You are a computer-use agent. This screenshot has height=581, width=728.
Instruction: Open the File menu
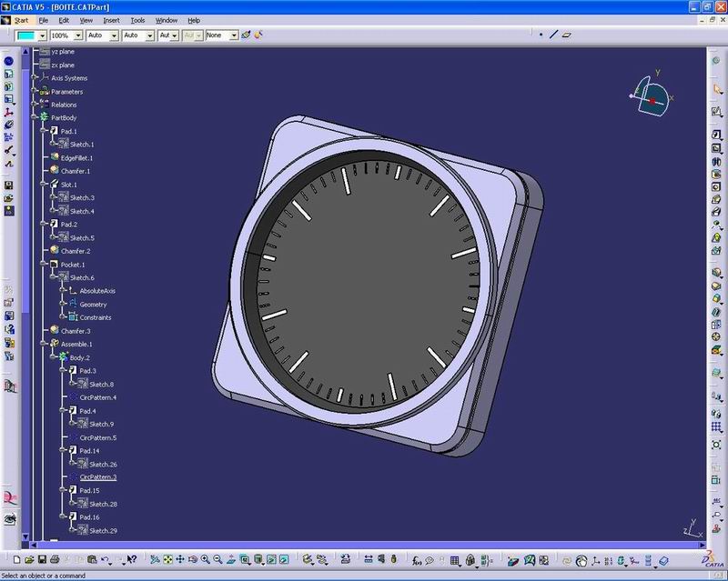tap(43, 20)
